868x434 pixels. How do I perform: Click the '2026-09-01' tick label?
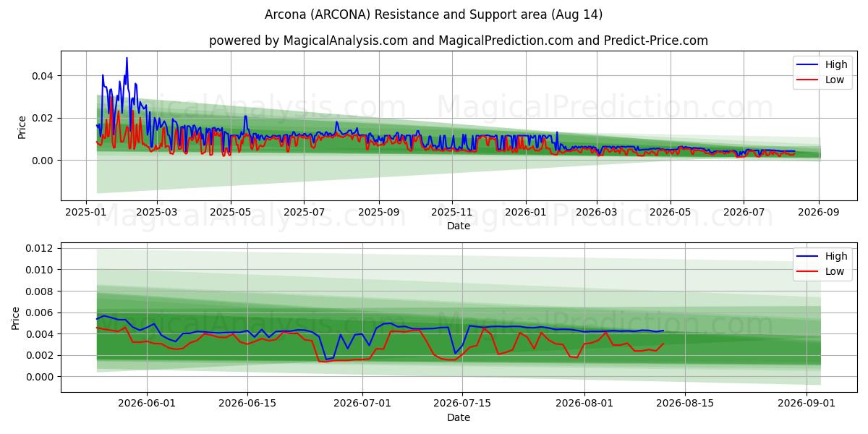click(x=806, y=403)
